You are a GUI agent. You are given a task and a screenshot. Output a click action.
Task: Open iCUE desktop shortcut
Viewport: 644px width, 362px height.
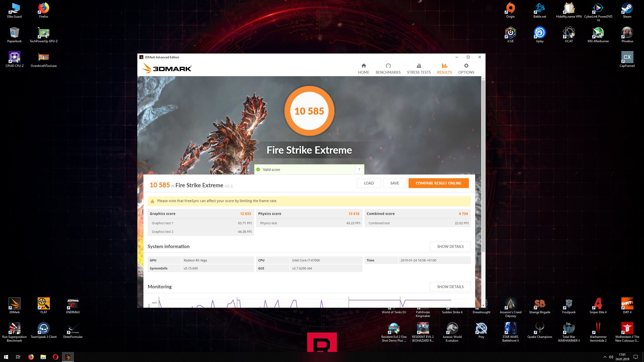(x=510, y=35)
